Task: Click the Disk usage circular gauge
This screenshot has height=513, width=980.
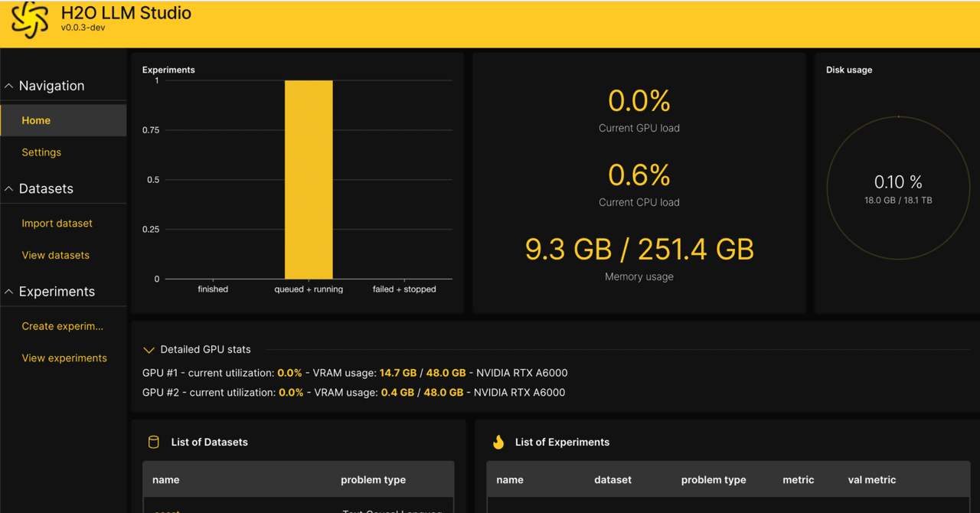Action: (898, 188)
